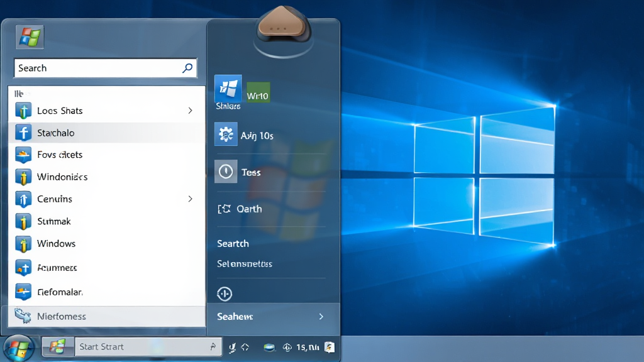Open the Stmmak entry
644x362 pixels.
(107, 221)
